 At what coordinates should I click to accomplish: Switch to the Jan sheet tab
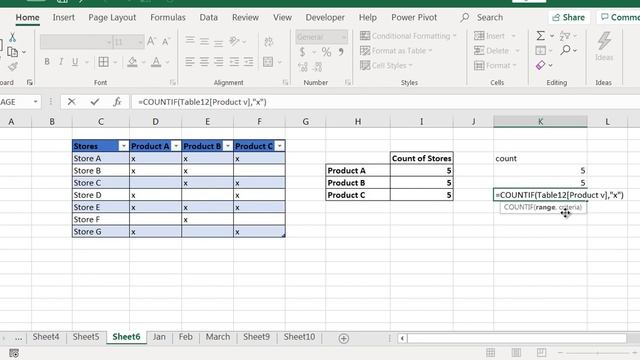click(x=159, y=337)
